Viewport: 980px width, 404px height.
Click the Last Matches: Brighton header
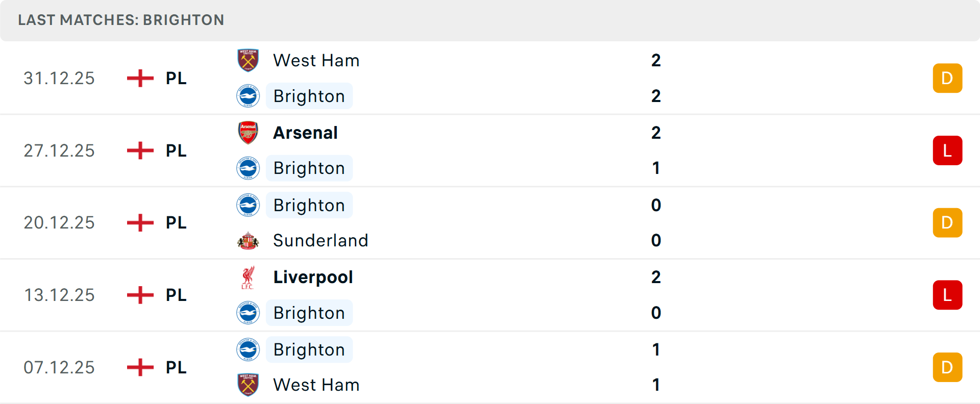(x=121, y=20)
